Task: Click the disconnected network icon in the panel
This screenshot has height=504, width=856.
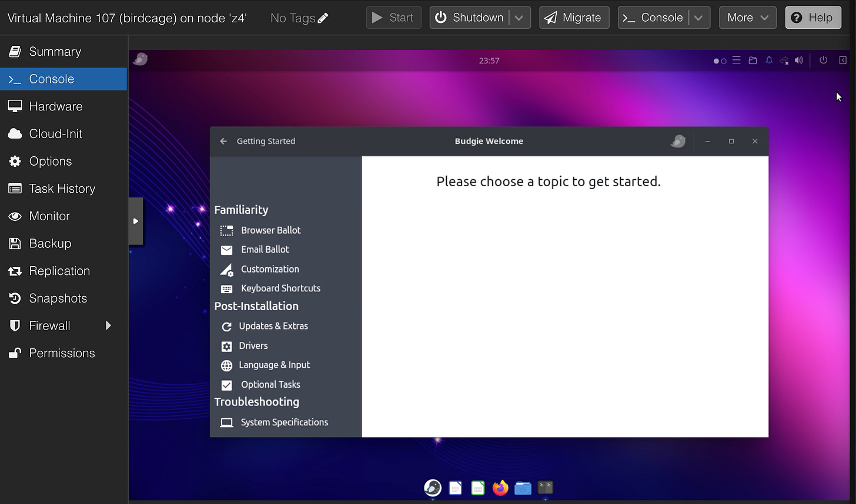Action: (784, 61)
